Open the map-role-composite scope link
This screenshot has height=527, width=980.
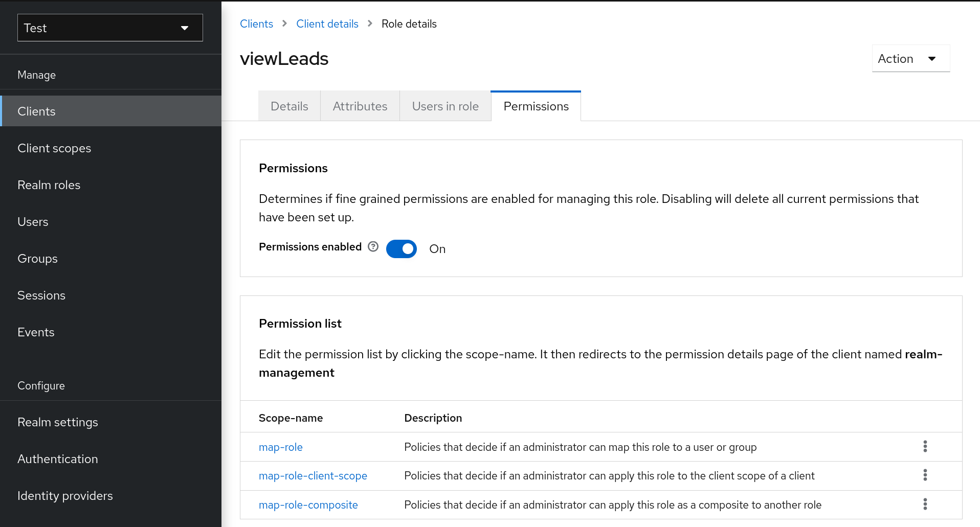pyautogui.click(x=308, y=505)
